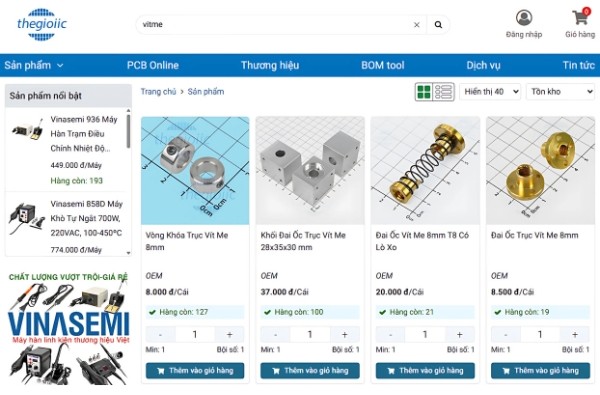The width and height of the screenshot is (600, 395).
Task: Open Đai Ốc Trục Vít Me 8mm title
Action: 535,235
